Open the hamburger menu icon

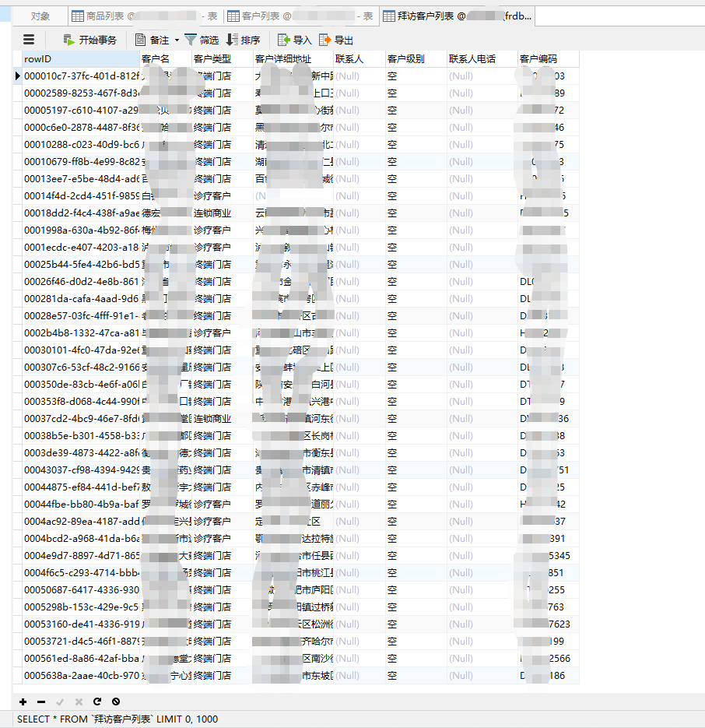29,40
